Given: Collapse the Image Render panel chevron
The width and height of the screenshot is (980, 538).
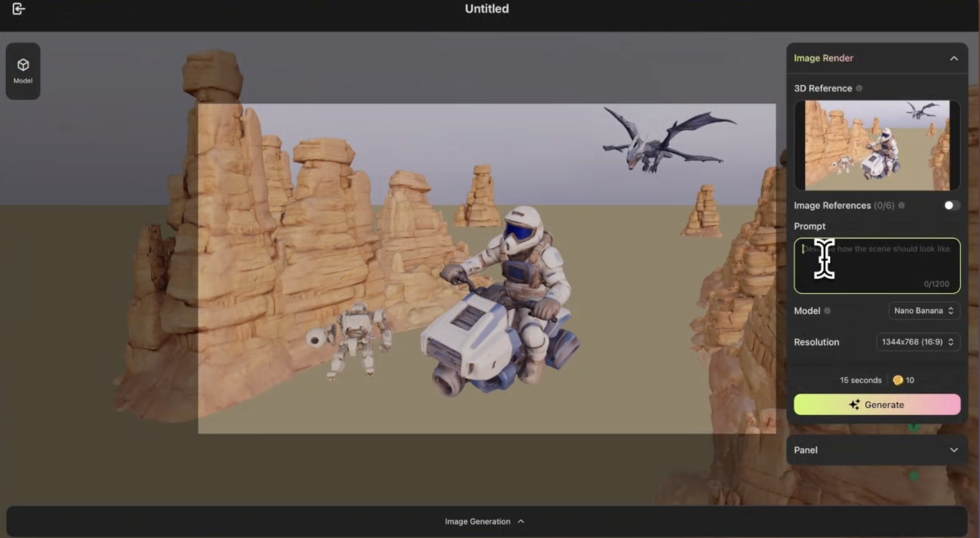Looking at the screenshot, I should 954,58.
